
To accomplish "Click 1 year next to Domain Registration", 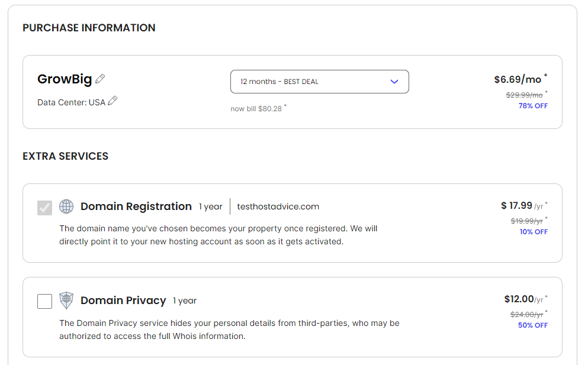I will point(210,206).
